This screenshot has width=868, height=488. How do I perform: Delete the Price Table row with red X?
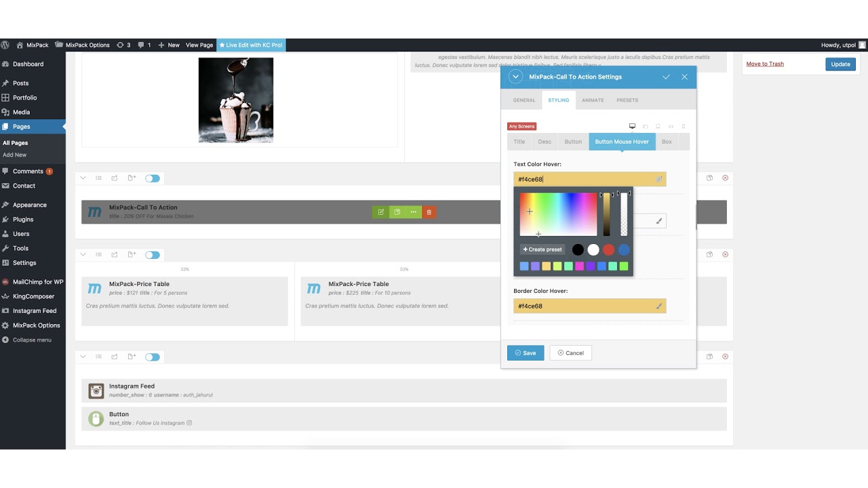725,254
